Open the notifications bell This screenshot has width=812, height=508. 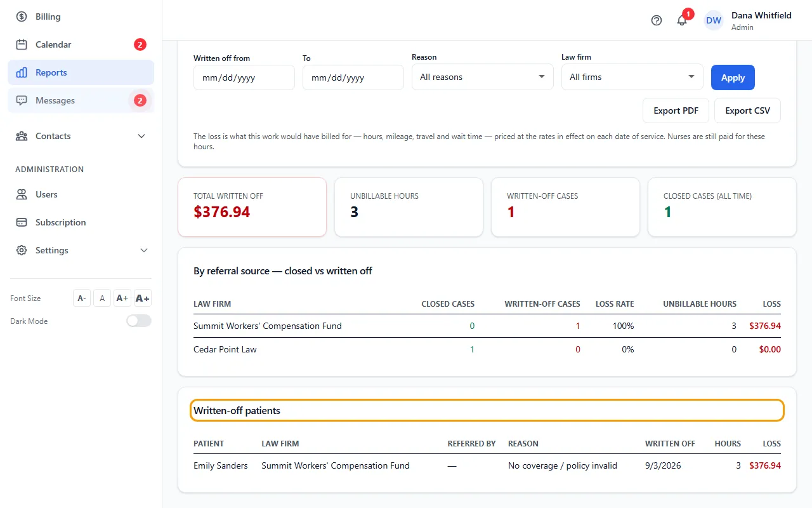tap(682, 20)
